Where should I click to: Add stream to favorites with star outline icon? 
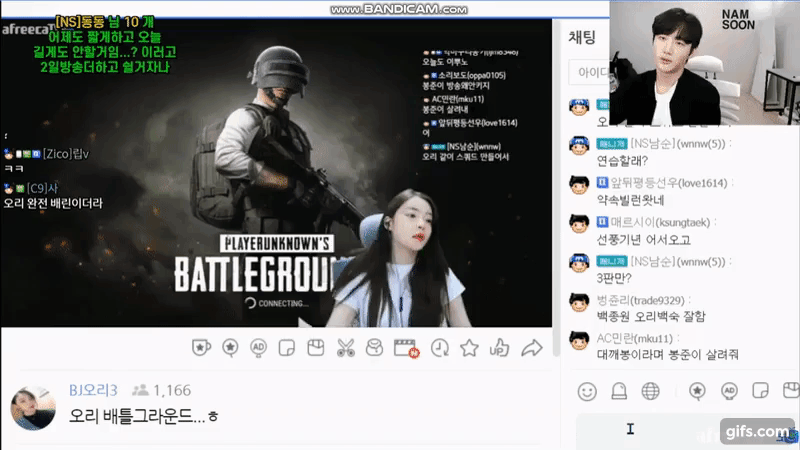click(x=469, y=348)
